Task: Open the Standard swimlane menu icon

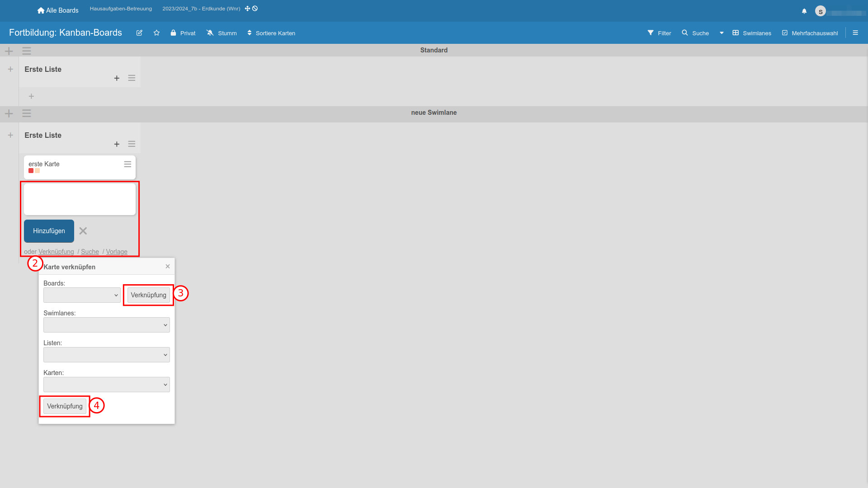Action: click(x=27, y=51)
